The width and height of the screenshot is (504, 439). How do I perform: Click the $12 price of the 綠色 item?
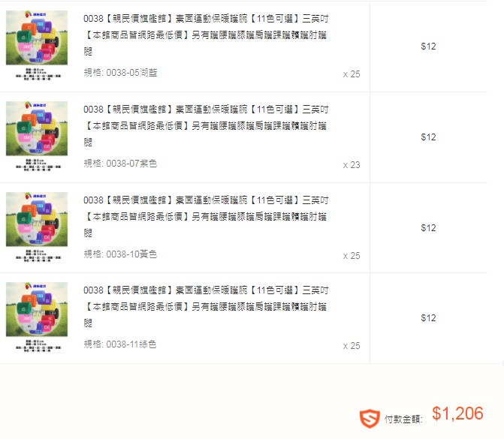point(428,318)
